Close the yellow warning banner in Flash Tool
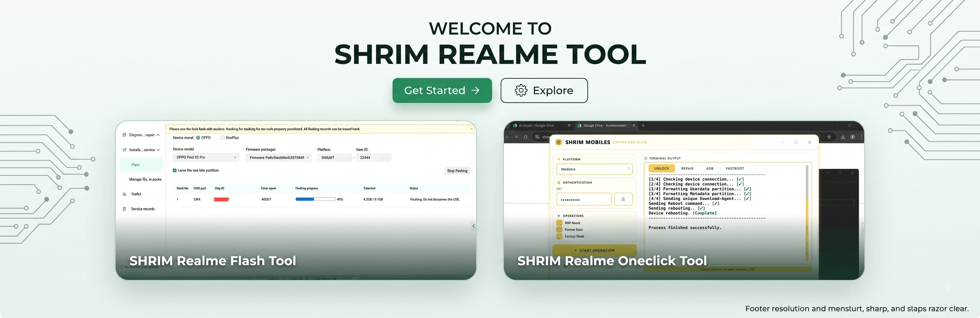 tap(471, 129)
